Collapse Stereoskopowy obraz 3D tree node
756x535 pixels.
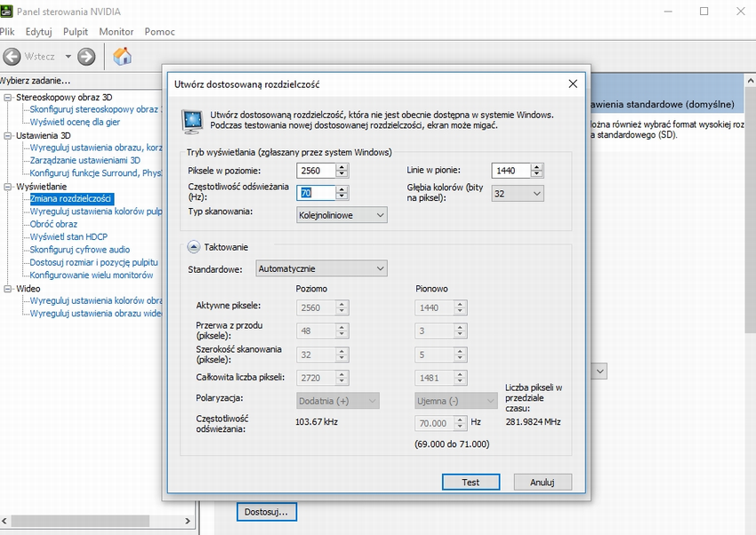tap(8, 97)
